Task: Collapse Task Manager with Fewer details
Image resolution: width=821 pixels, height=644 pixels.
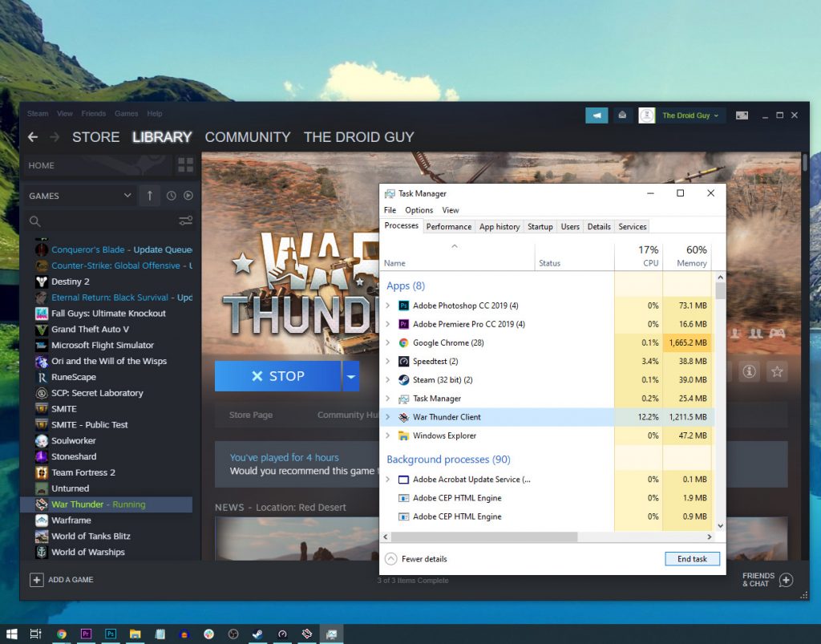Action: 417,559
